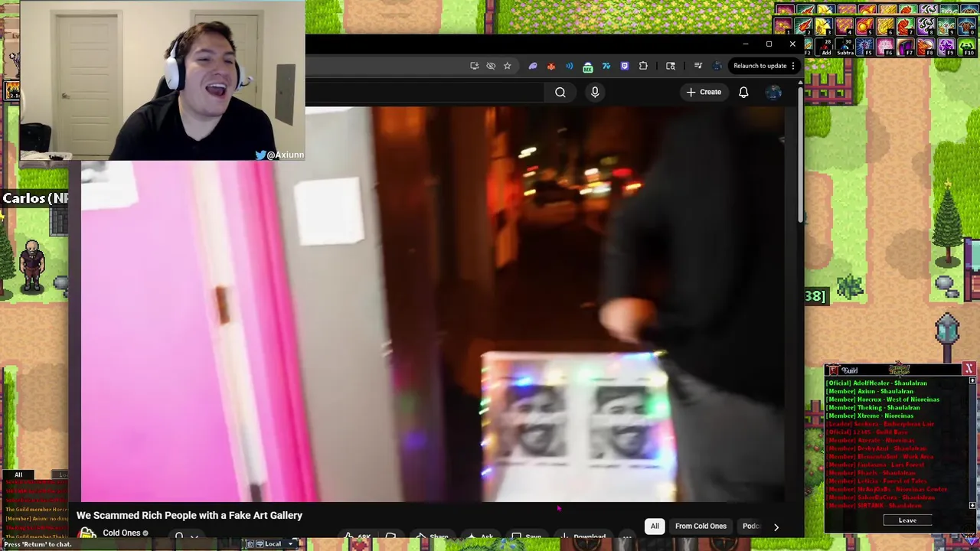
Task: Close the Guild window
Action: coord(969,370)
